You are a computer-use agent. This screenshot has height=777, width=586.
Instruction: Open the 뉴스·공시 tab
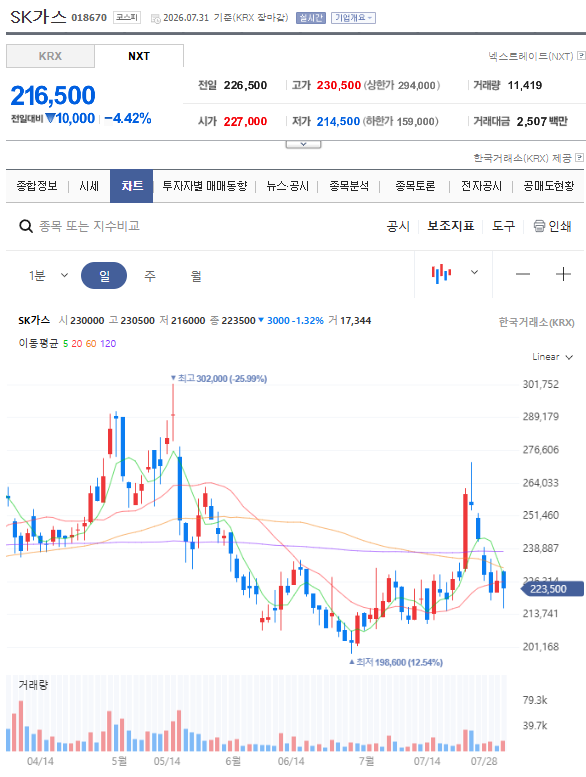point(287,186)
